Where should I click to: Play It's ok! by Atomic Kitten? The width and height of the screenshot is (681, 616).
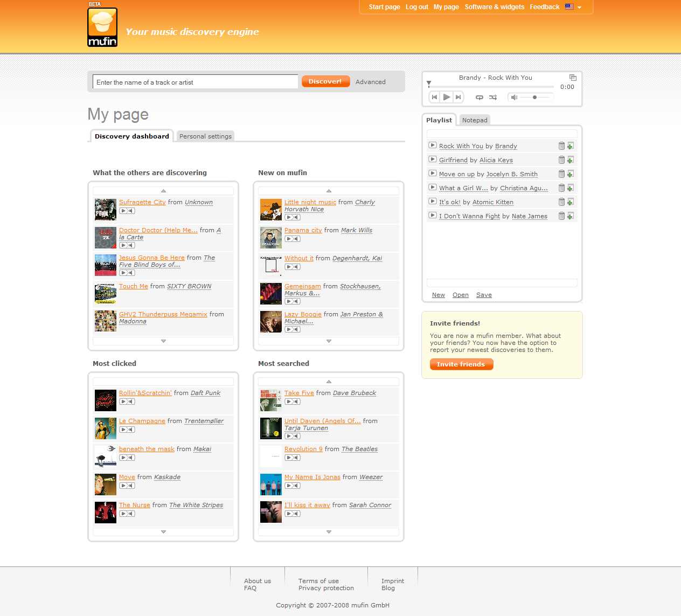click(432, 201)
